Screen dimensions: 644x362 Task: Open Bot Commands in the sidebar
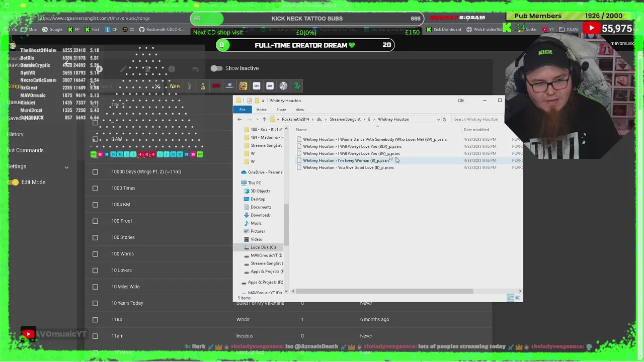[25, 150]
